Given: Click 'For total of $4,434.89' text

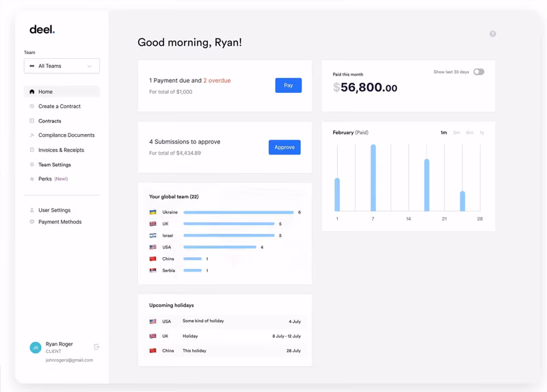Looking at the screenshot, I should [175, 153].
